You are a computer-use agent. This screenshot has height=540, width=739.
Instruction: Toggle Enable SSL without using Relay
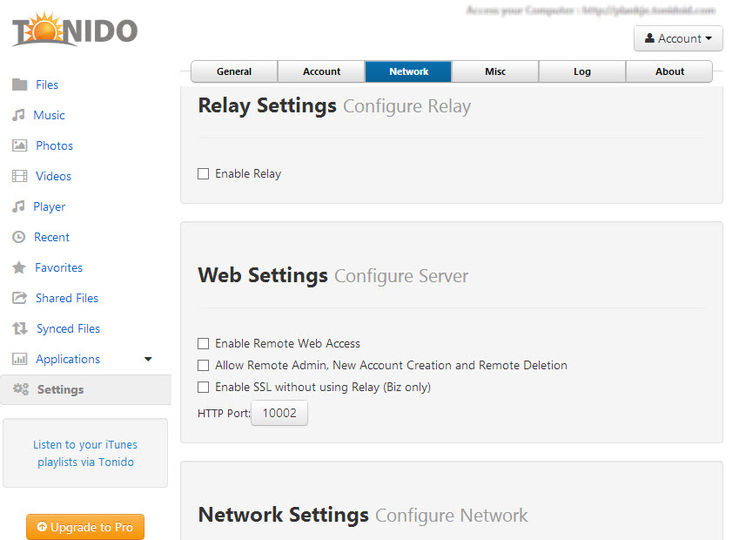203,387
